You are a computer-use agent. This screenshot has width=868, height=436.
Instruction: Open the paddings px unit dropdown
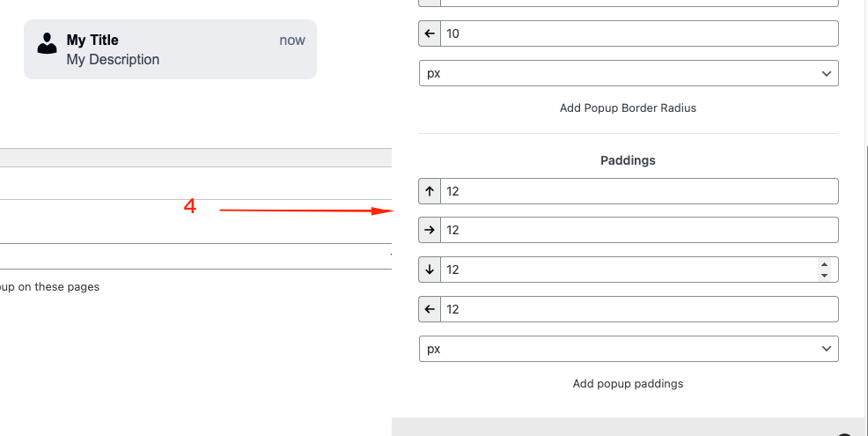(x=629, y=349)
